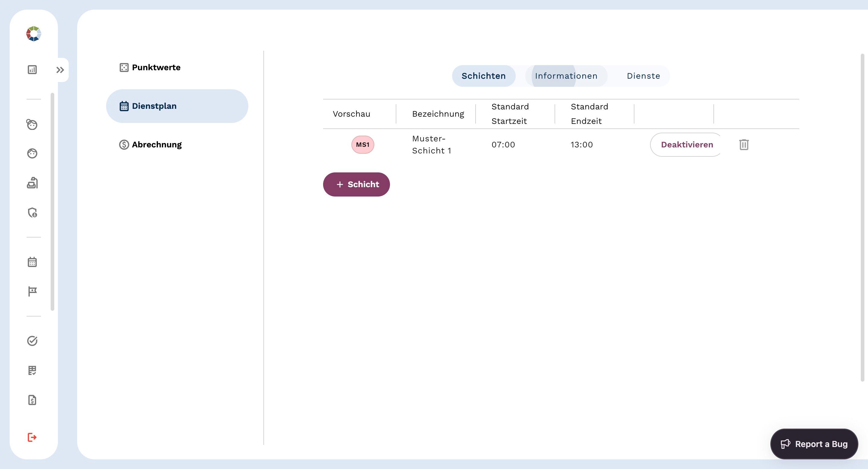Viewport: 868px width, 469px height.
Task: Open the invoice document dollar icon
Action: click(32, 400)
